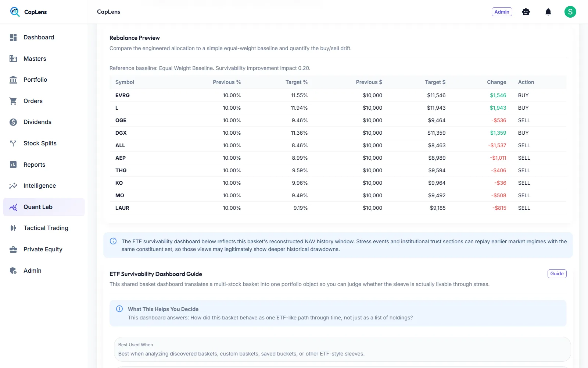Click the LAUR symbol cell

tap(122, 208)
